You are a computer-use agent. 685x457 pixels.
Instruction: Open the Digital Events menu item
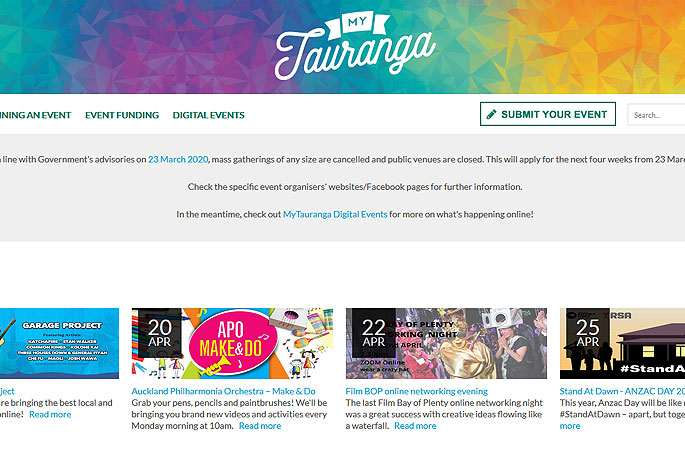(208, 115)
